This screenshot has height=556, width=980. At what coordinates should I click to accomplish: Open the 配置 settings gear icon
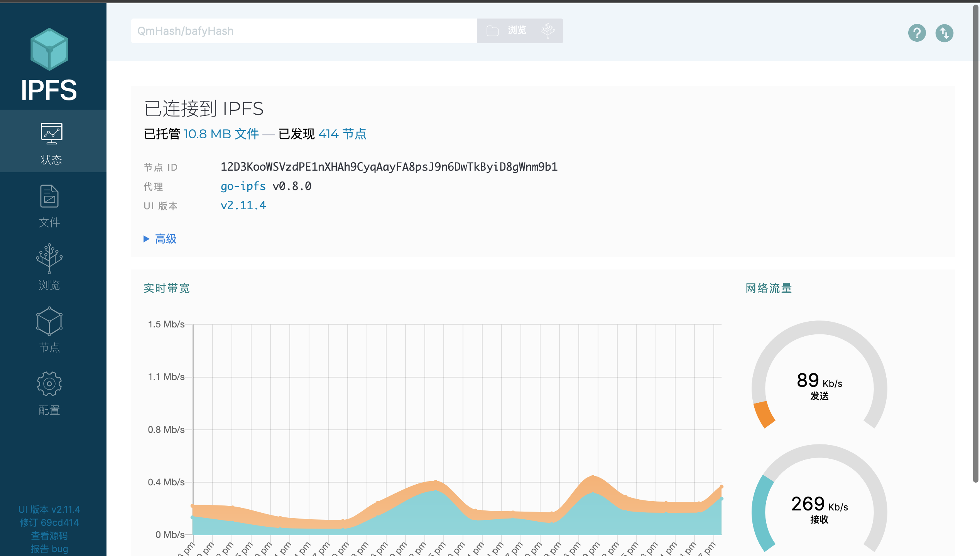pyautogui.click(x=49, y=384)
